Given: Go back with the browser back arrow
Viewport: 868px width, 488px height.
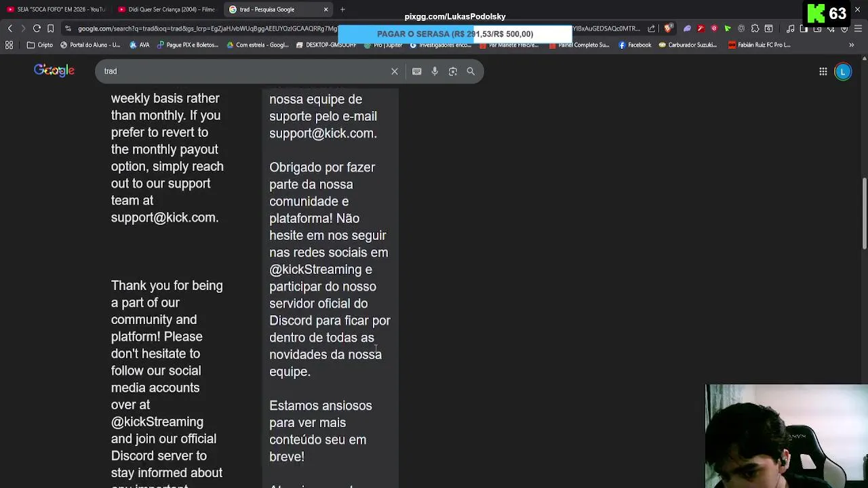Looking at the screenshot, I should pos(9,28).
